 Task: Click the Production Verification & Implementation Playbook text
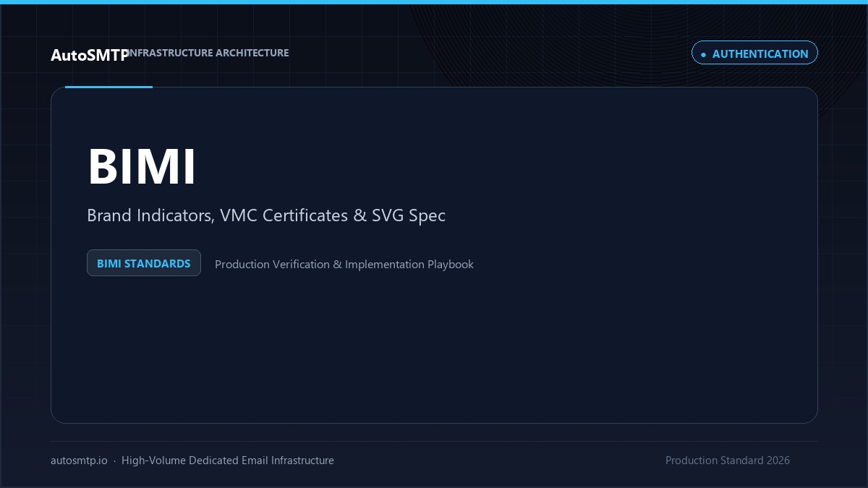point(344,265)
